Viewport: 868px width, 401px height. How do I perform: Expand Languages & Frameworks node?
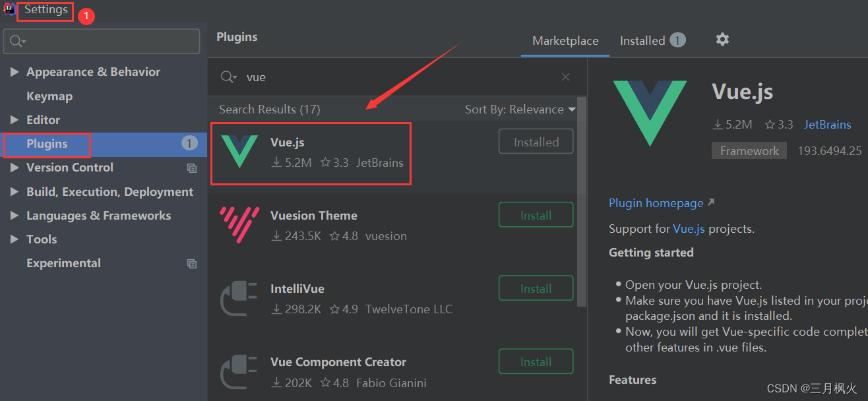pos(15,216)
